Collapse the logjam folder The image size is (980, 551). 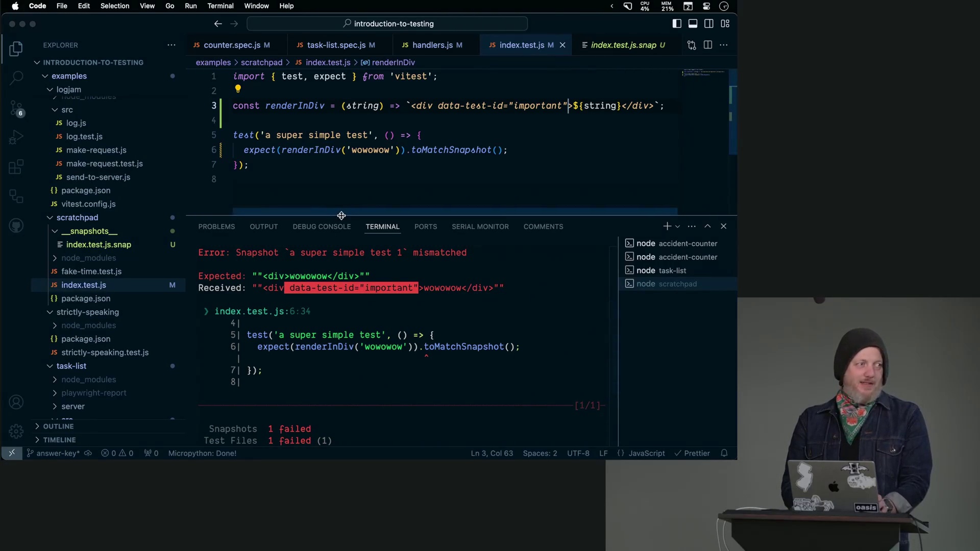[68, 89]
